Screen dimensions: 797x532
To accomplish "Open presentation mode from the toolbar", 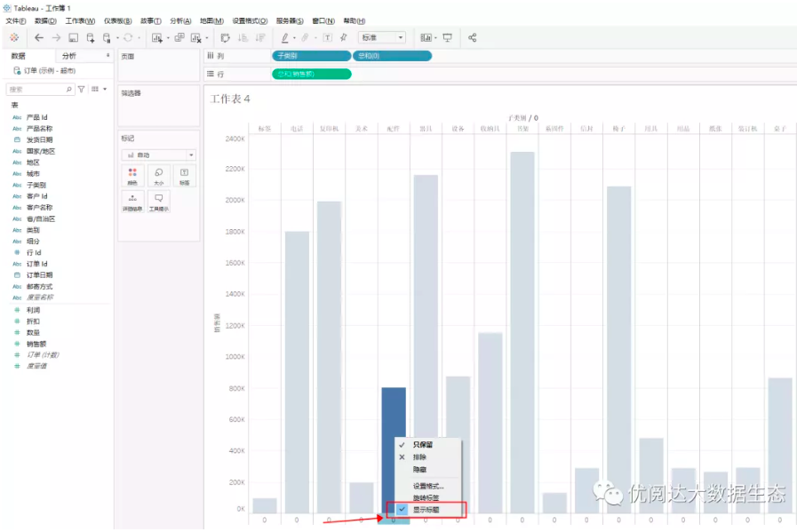I will [x=447, y=37].
